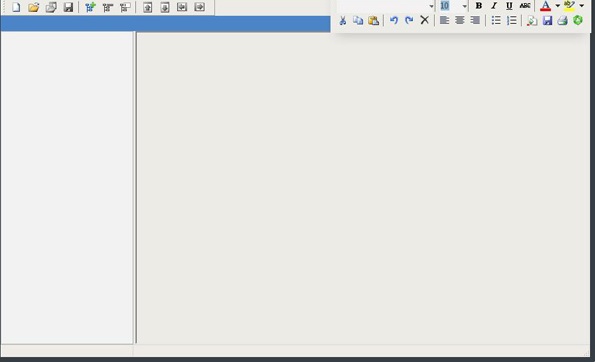Click the Print icon

coord(562,20)
